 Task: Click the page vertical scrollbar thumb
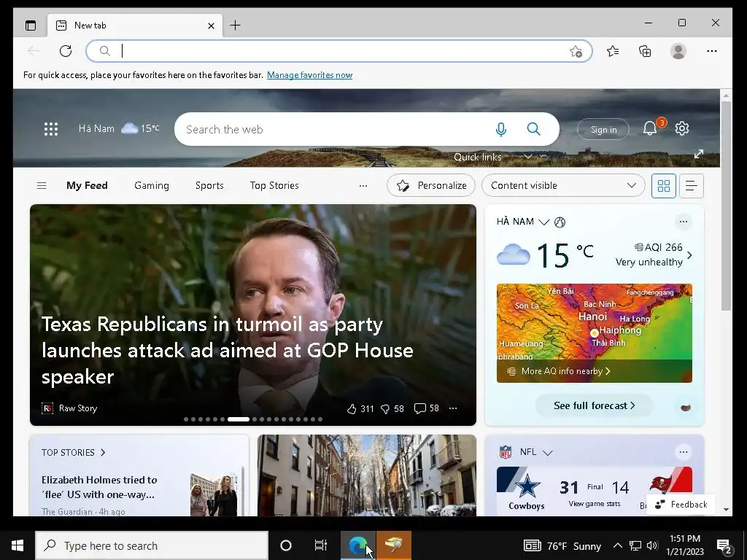(726, 205)
